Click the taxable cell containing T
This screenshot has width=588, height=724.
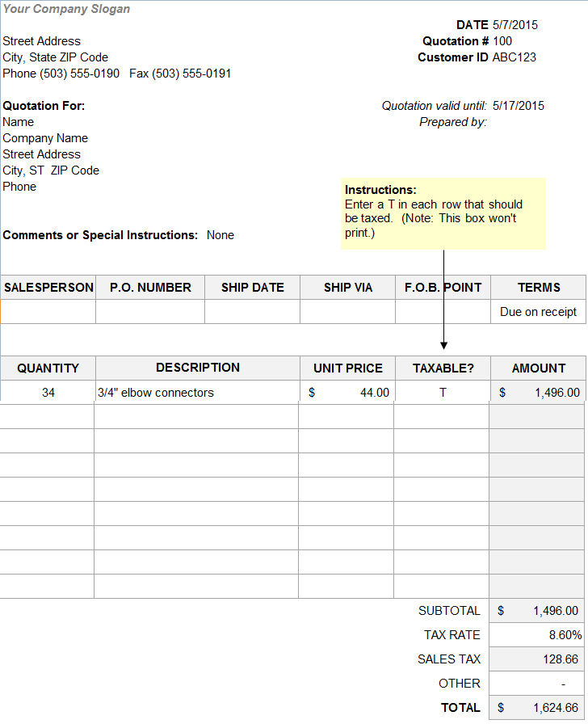(443, 393)
